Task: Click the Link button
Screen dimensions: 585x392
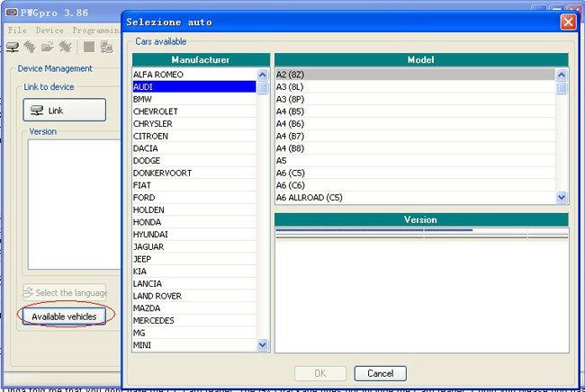Action: coord(65,110)
